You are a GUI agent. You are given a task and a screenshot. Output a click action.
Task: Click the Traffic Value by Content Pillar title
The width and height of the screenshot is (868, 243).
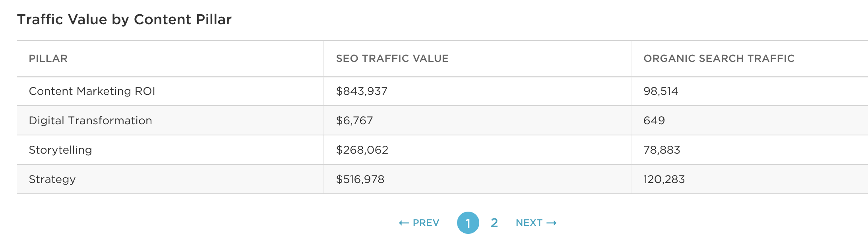[124, 19]
